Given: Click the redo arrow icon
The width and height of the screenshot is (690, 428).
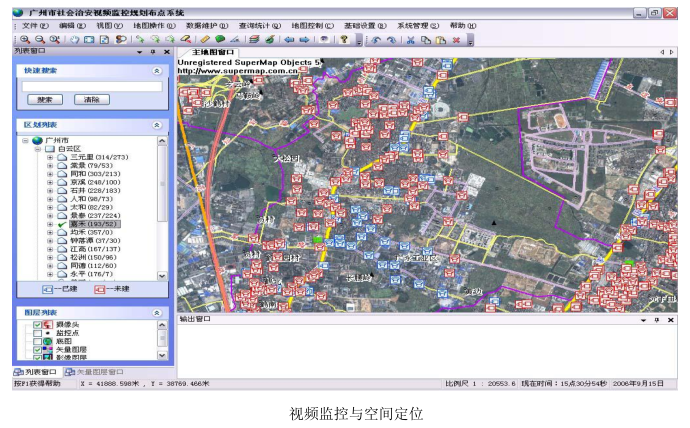Looking at the screenshot, I should click(391, 40).
